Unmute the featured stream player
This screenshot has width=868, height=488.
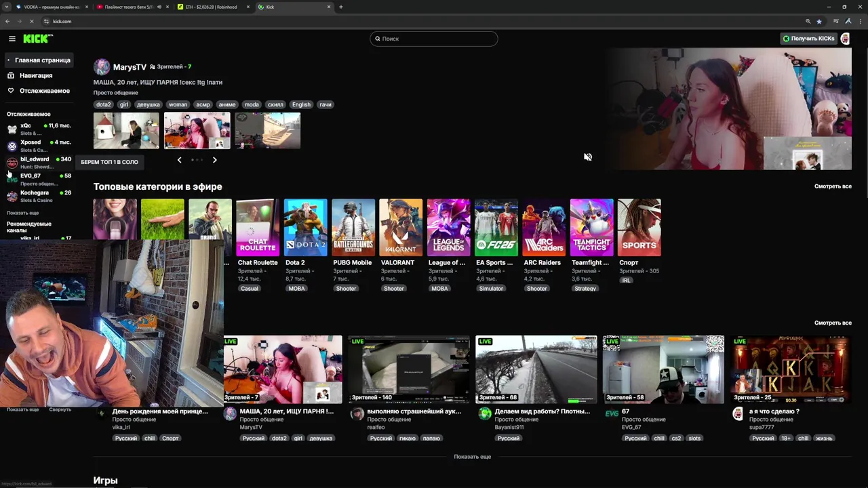pos(588,157)
